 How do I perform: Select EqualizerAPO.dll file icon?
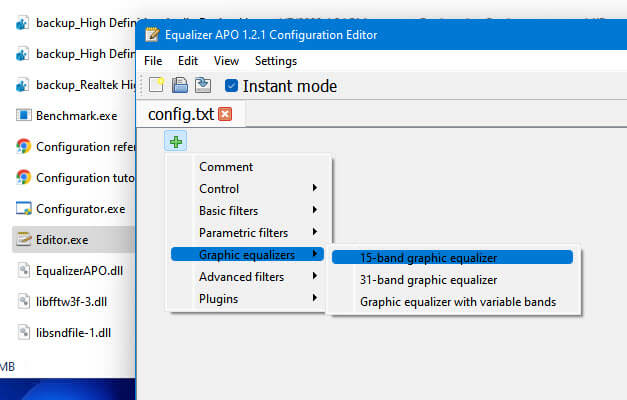(24, 270)
